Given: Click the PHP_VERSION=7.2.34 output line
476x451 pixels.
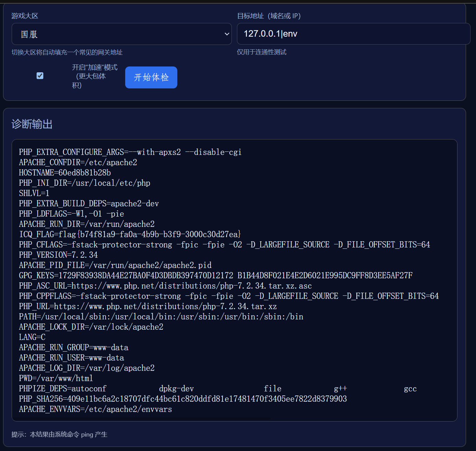Looking at the screenshot, I should [x=58, y=255].
